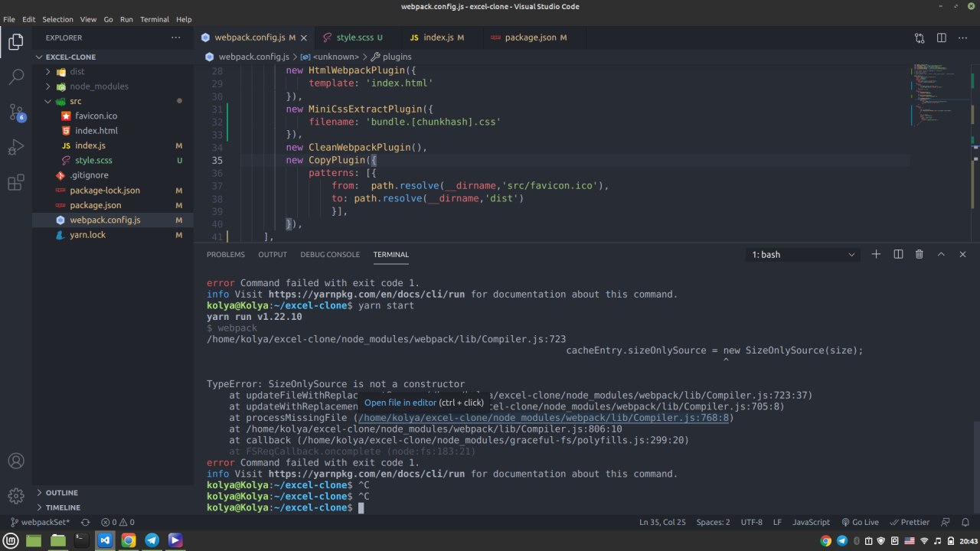980x551 pixels.
Task: Open the Accounts icon in activity bar
Action: [16, 461]
